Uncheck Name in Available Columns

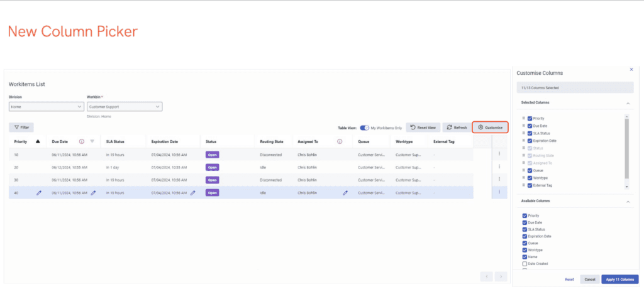525,257
